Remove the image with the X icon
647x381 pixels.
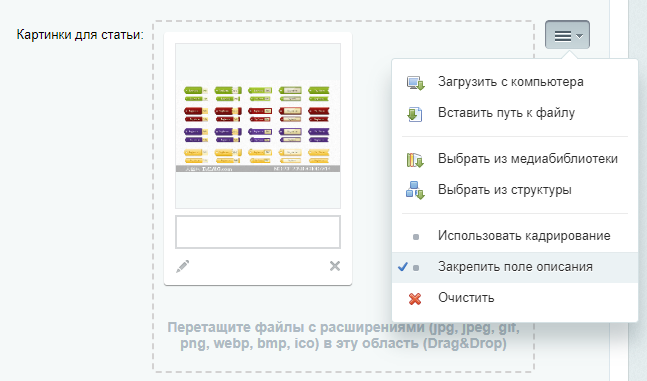[x=335, y=266]
